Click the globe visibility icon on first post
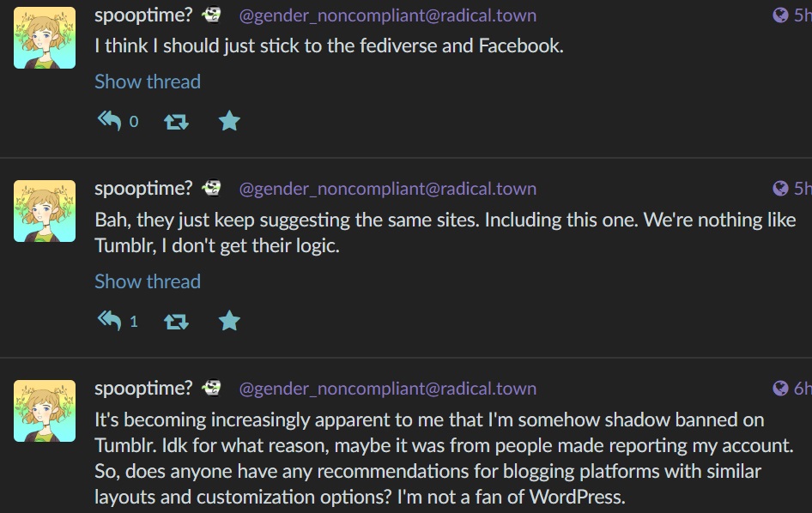 (x=780, y=15)
